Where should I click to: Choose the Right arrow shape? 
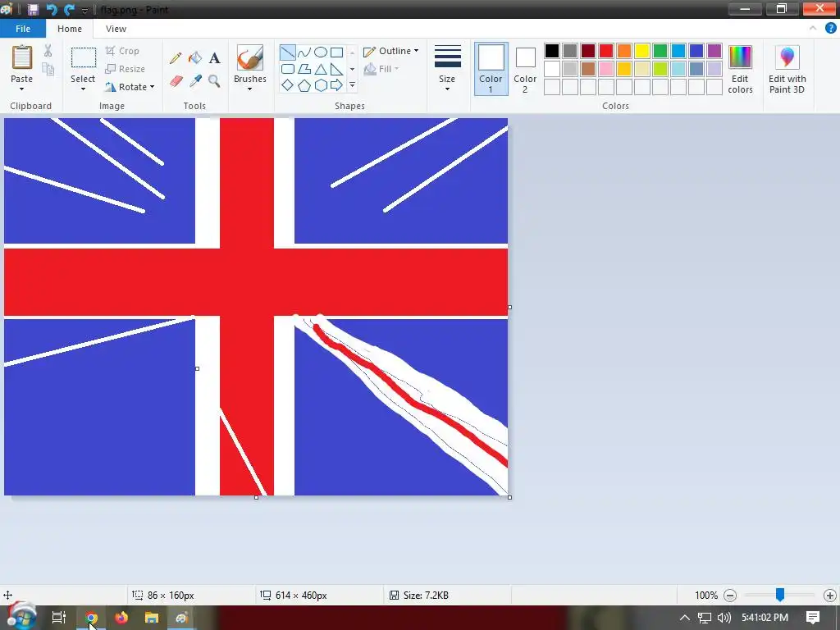pyautogui.click(x=336, y=85)
